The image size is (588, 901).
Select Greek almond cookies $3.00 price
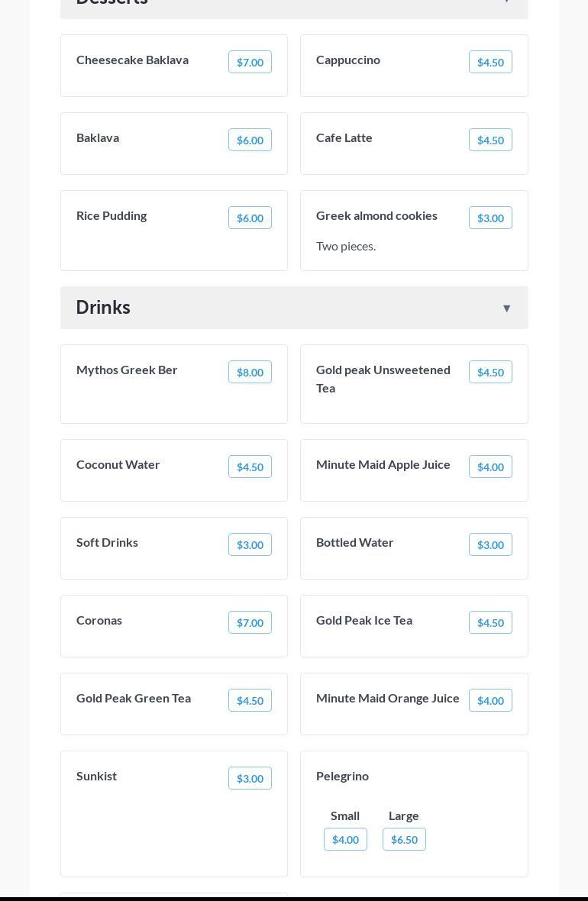490,218
